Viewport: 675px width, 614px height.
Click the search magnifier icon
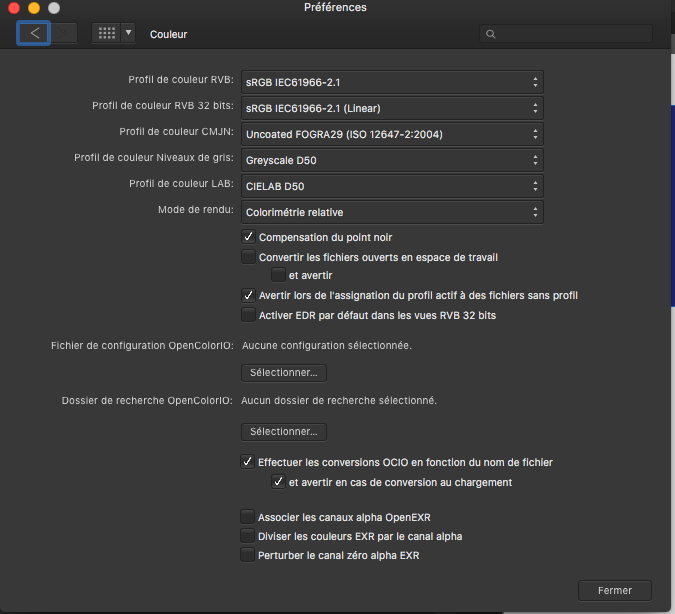click(x=490, y=34)
